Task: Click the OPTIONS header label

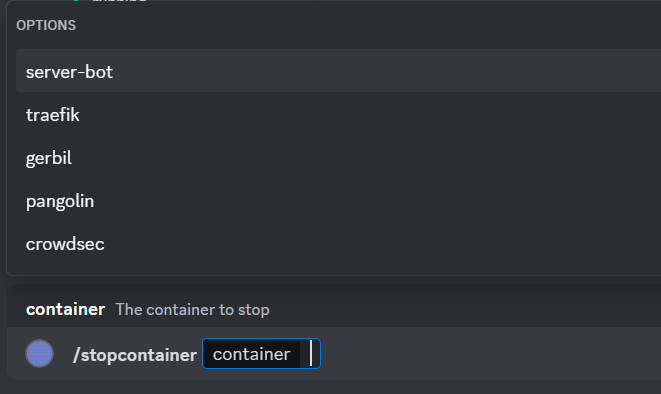Action: [x=46, y=25]
